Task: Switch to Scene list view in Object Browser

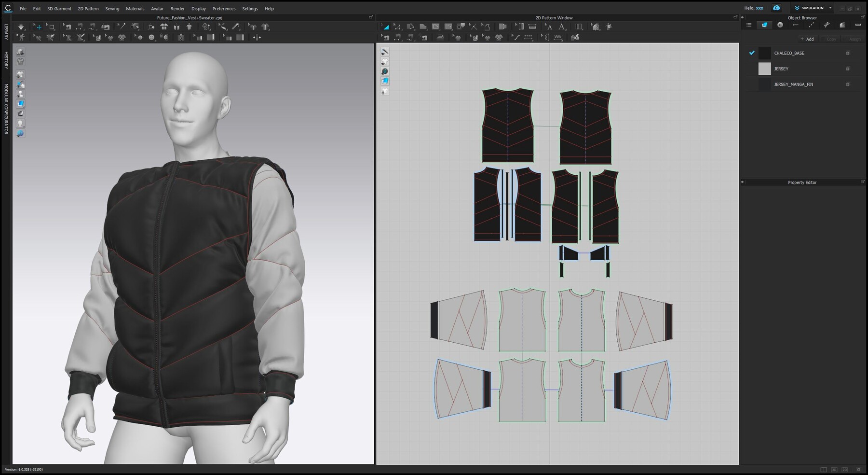Action: click(749, 25)
